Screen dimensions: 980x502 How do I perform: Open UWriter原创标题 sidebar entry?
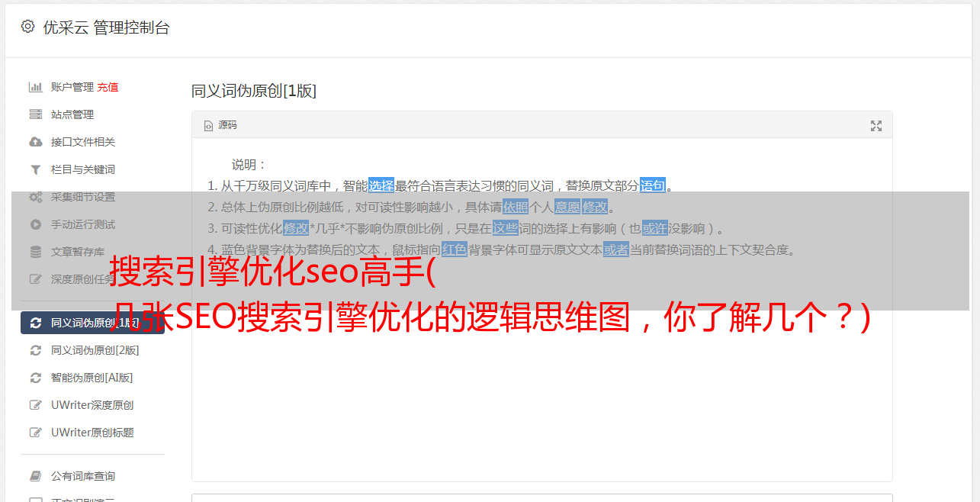(x=92, y=433)
